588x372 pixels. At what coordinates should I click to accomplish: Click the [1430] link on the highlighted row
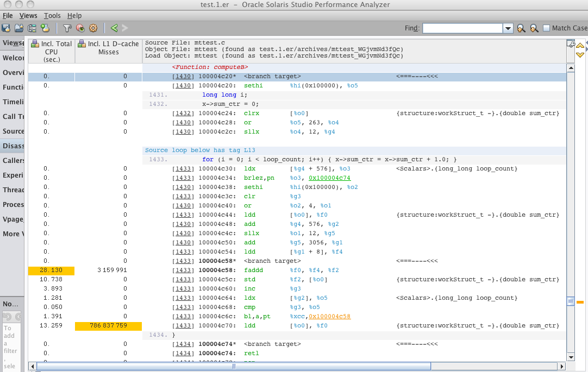[183, 77]
